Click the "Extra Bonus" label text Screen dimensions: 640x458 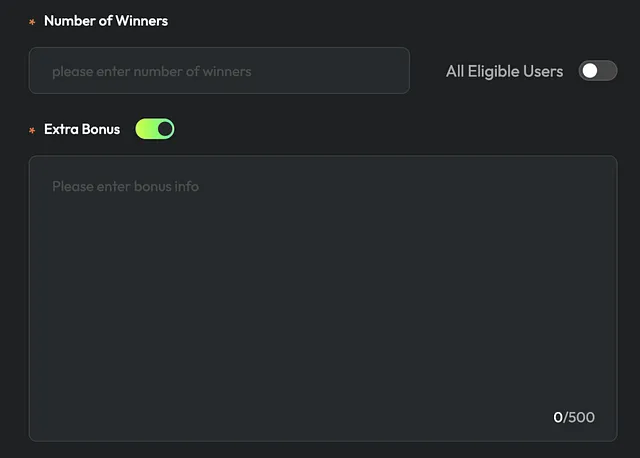click(x=82, y=129)
